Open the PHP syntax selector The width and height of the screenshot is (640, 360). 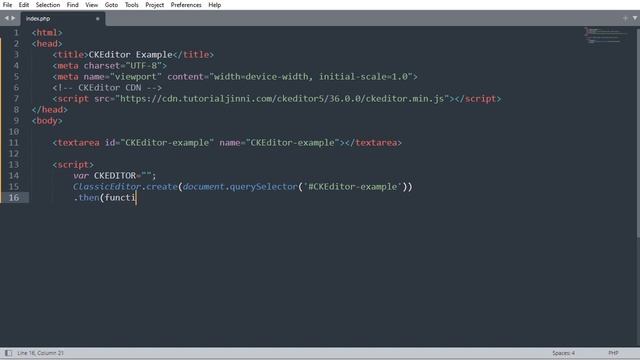coord(613,353)
